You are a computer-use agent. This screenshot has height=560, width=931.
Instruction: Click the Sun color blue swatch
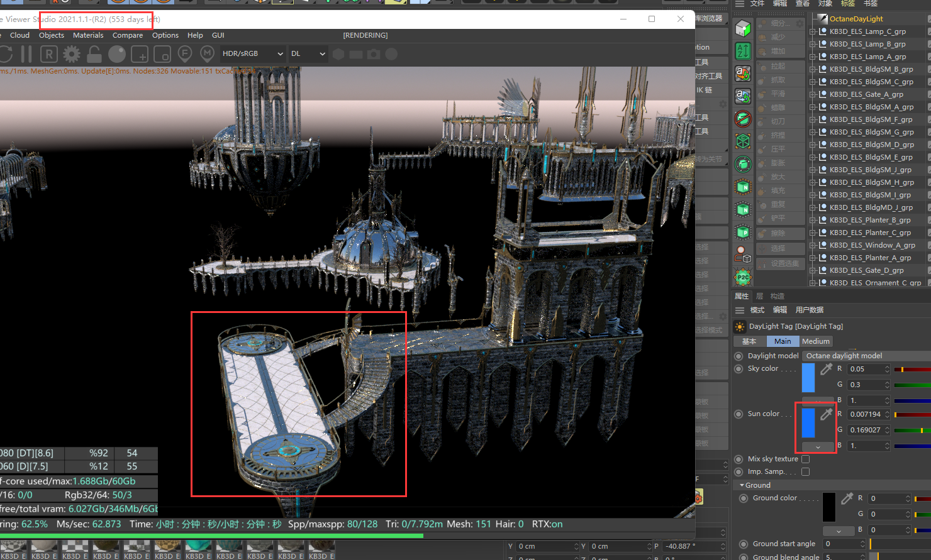[x=808, y=422]
